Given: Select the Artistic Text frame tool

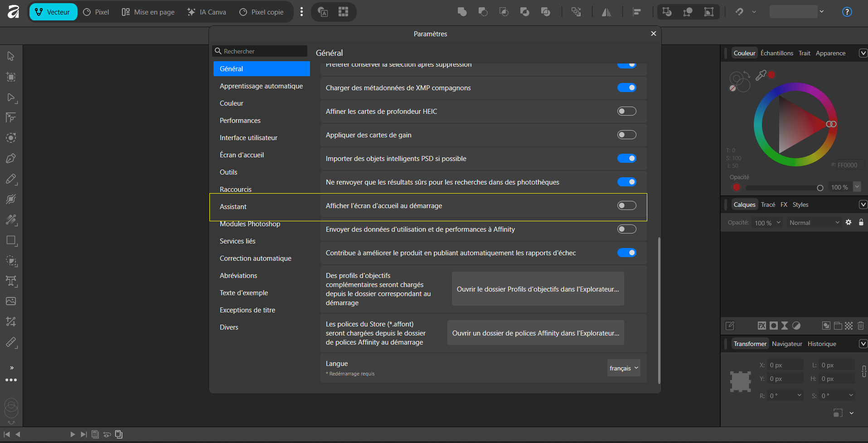Looking at the screenshot, I should point(11,281).
